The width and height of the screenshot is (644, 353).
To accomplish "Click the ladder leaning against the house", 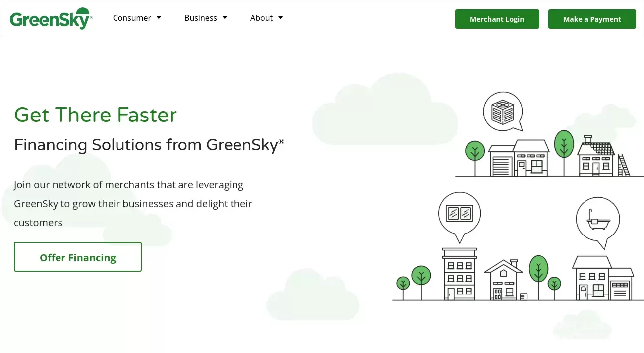I will (623, 165).
